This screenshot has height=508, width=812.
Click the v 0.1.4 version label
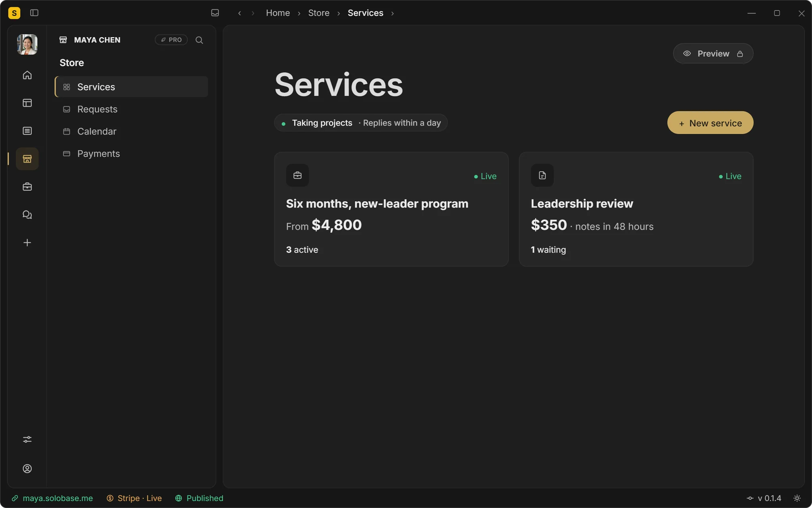(764, 498)
